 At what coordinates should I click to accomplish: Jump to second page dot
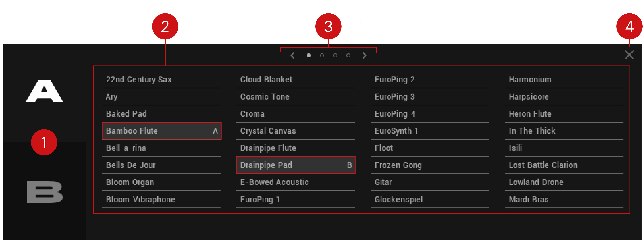pyautogui.click(x=322, y=55)
